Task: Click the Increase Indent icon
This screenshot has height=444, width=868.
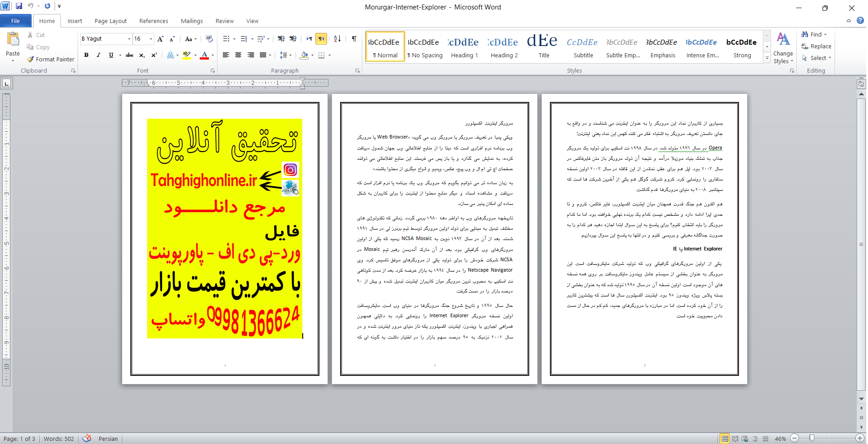Action: (x=293, y=39)
